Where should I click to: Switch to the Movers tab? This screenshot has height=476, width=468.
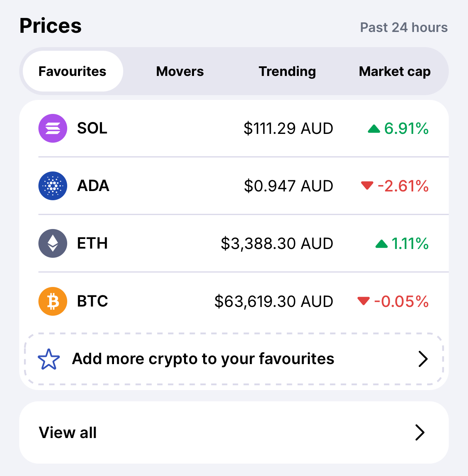180,71
